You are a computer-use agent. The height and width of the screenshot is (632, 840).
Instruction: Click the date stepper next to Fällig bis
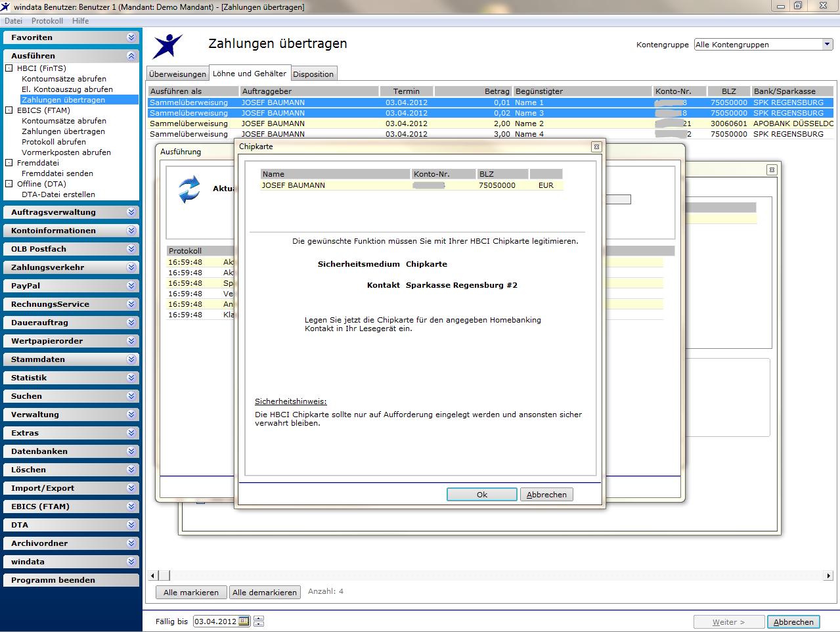click(x=259, y=621)
